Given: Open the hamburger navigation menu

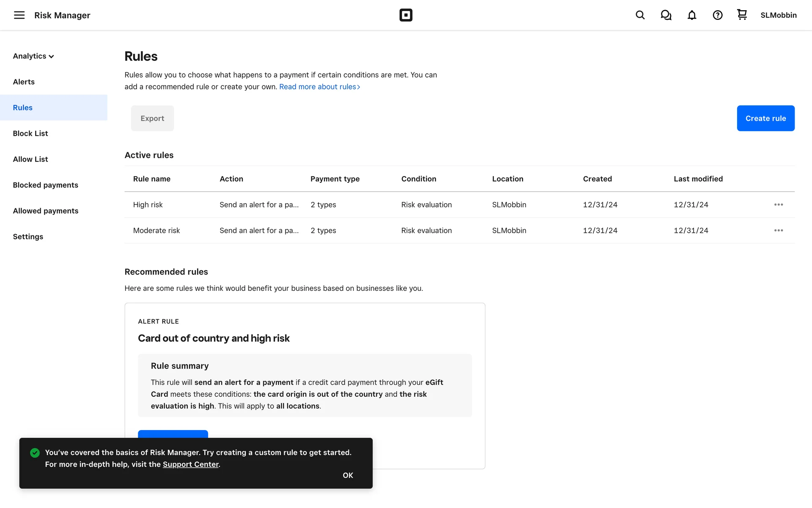Looking at the screenshot, I should [x=19, y=15].
